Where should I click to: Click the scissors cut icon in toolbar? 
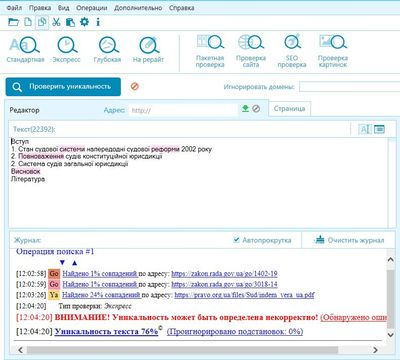click(x=56, y=22)
